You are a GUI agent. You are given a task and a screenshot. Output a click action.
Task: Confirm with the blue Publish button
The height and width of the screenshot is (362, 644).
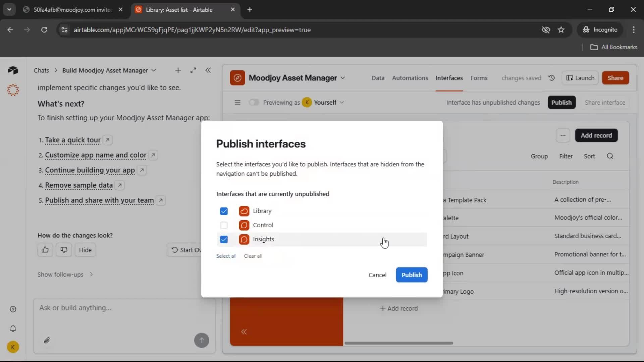point(412,275)
